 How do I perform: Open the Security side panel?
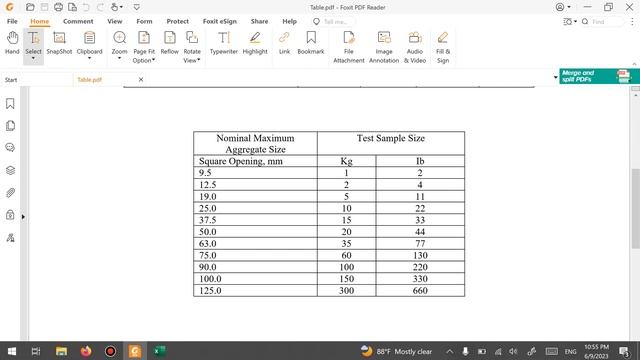(10, 215)
